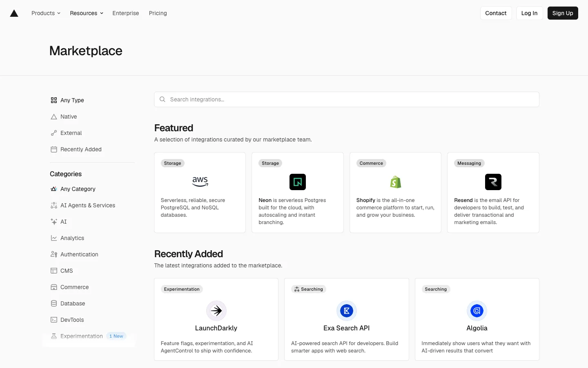Open the LaunchDarkly integration title

[x=216, y=328]
